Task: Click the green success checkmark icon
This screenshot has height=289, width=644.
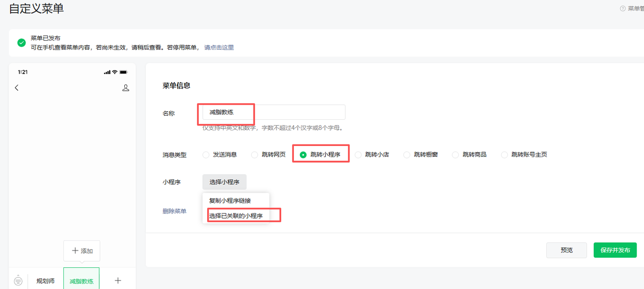Action: click(x=22, y=43)
